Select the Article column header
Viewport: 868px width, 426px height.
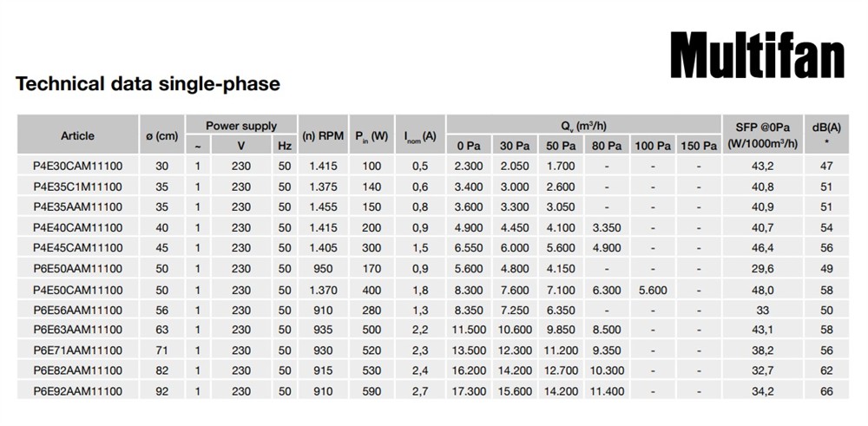(x=77, y=136)
